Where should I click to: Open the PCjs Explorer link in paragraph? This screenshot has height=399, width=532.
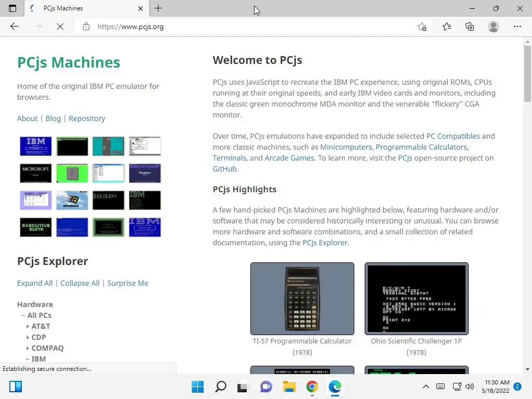tap(325, 243)
